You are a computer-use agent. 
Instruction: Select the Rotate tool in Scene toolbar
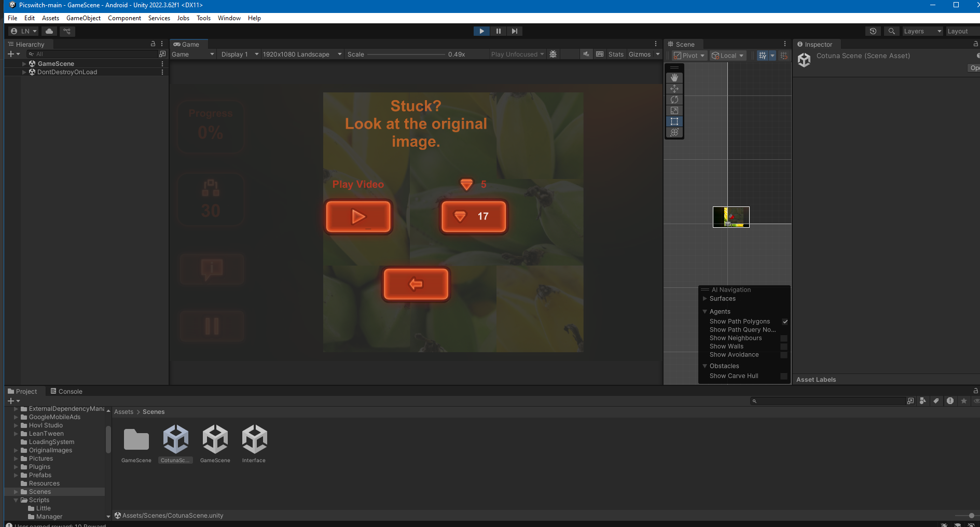pyautogui.click(x=674, y=100)
